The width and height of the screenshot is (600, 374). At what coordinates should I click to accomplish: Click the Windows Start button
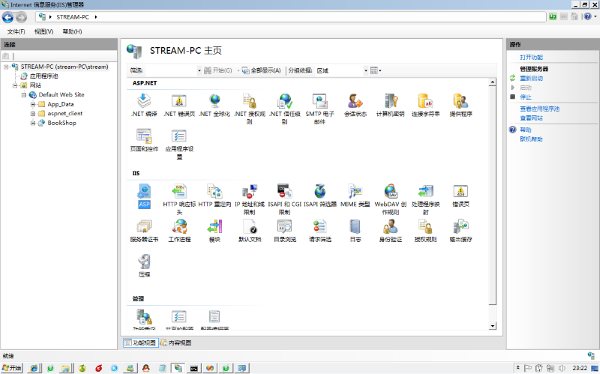pos(12,368)
